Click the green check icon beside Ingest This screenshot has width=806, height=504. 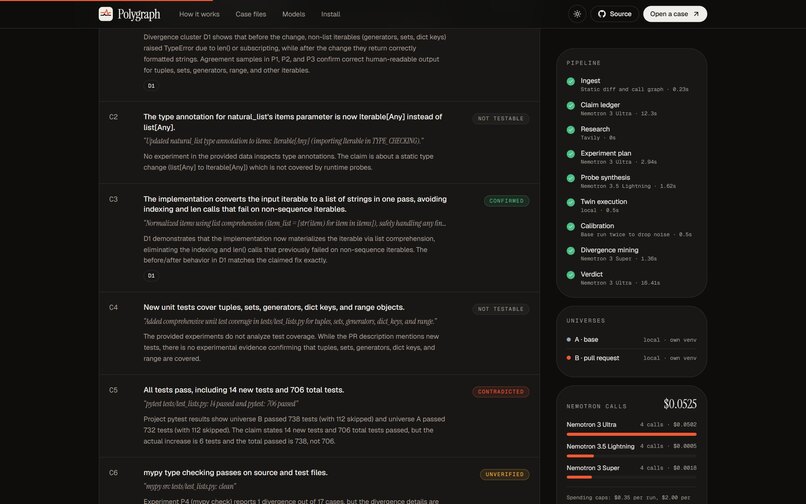tap(571, 81)
